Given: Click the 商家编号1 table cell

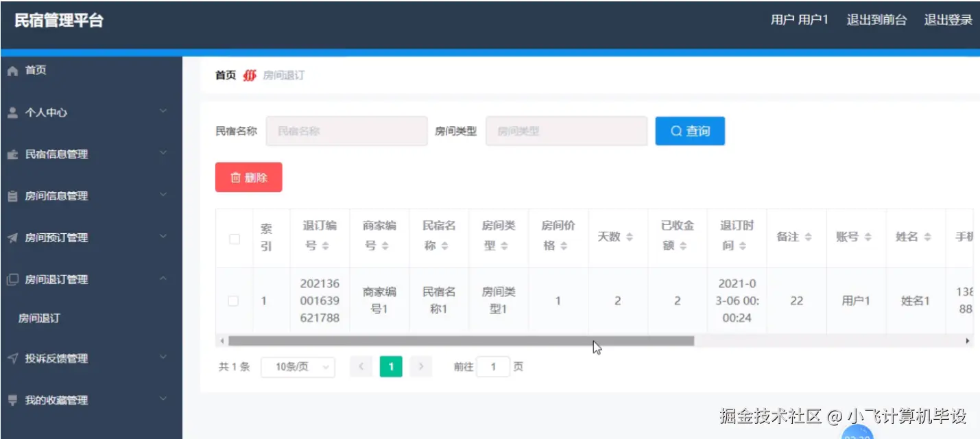Looking at the screenshot, I should (380, 301).
